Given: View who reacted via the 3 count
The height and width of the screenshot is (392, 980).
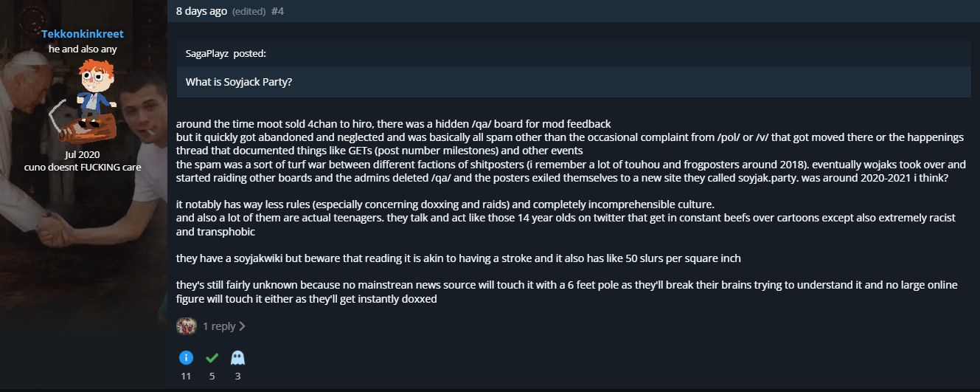Looking at the screenshot, I should [x=237, y=376].
